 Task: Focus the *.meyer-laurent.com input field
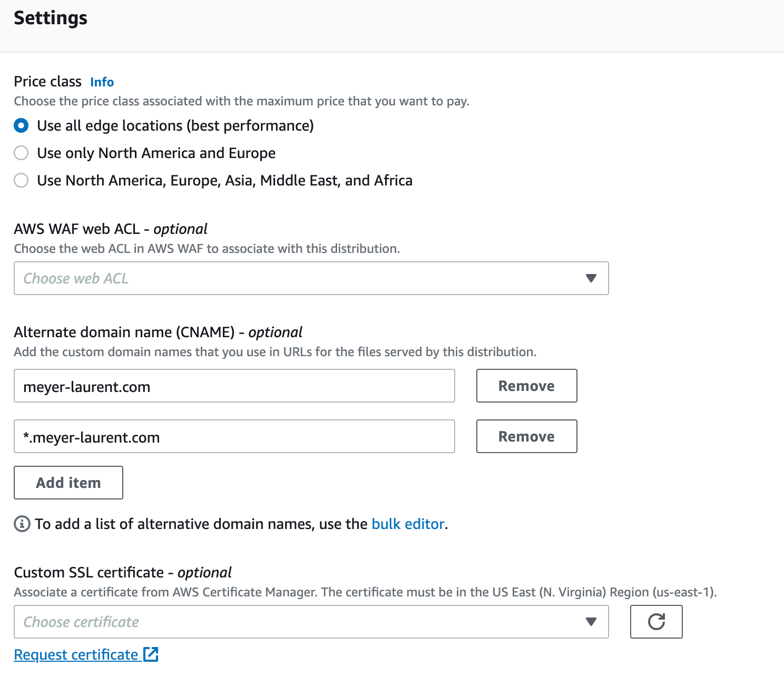[234, 436]
